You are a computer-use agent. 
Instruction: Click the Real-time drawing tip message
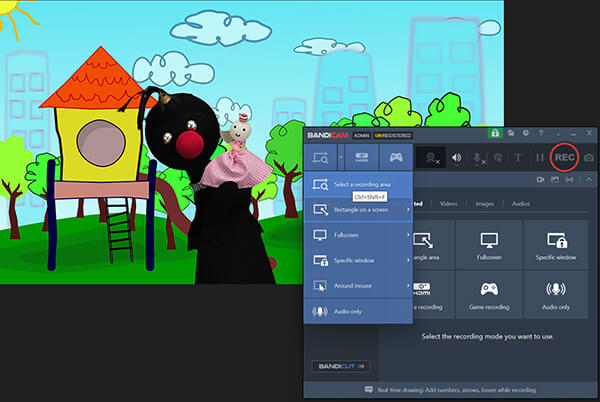(x=457, y=390)
